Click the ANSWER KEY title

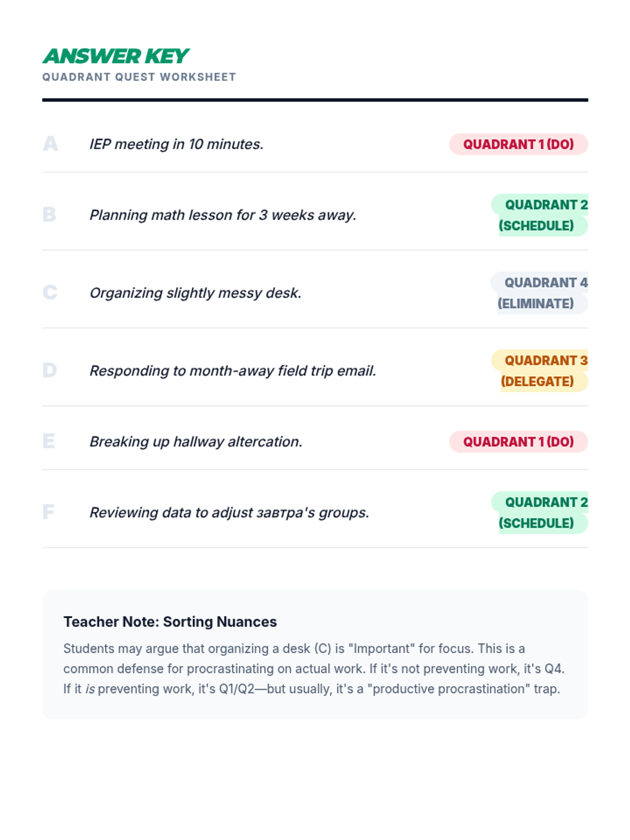(x=115, y=56)
